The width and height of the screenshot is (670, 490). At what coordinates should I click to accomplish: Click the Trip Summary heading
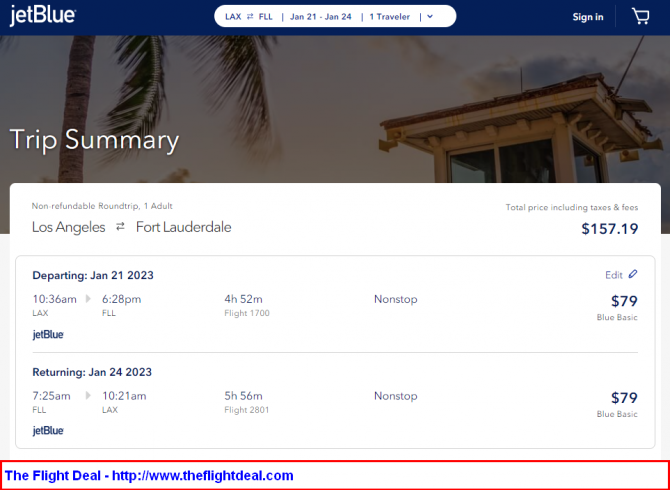coord(94,140)
